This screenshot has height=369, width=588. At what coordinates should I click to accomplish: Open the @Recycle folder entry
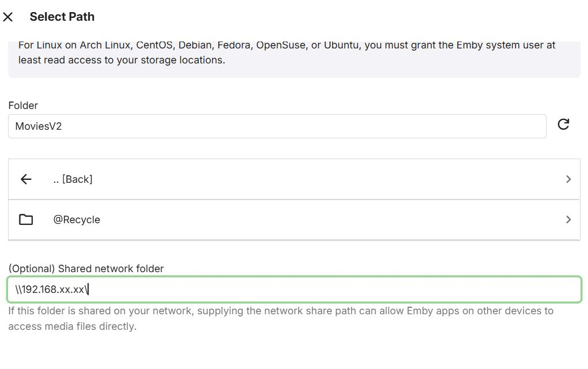click(77, 220)
